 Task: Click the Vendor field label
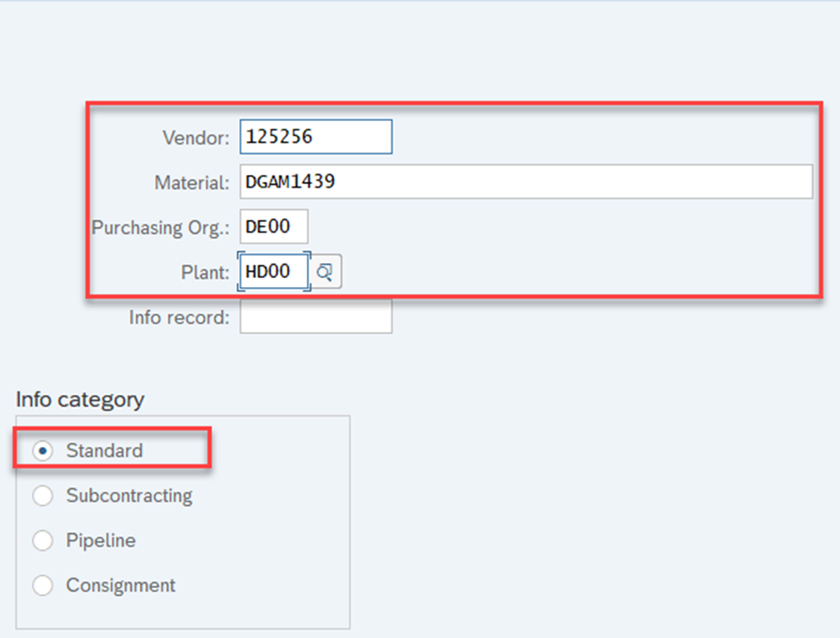click(x=196, y=137)
